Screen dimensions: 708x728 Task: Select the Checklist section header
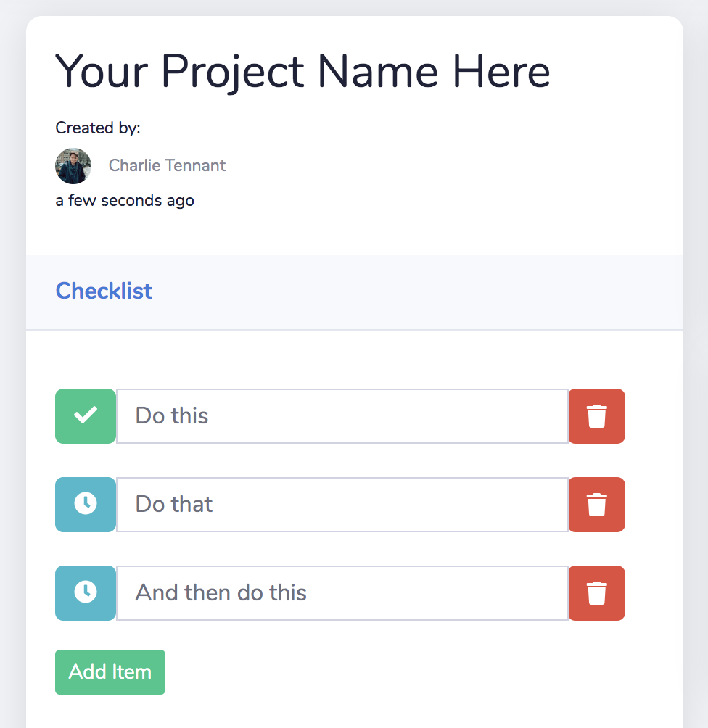coord(104,291)
